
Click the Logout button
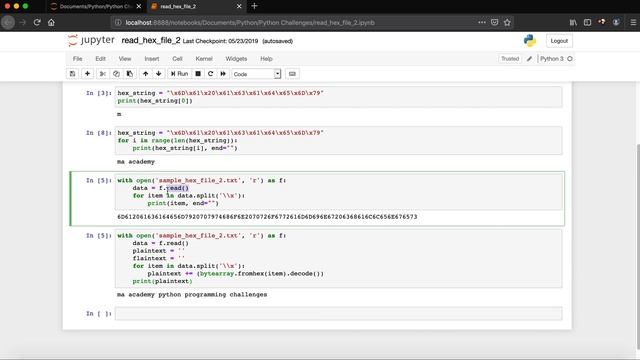pyautogui.click(x=559, y=41)
